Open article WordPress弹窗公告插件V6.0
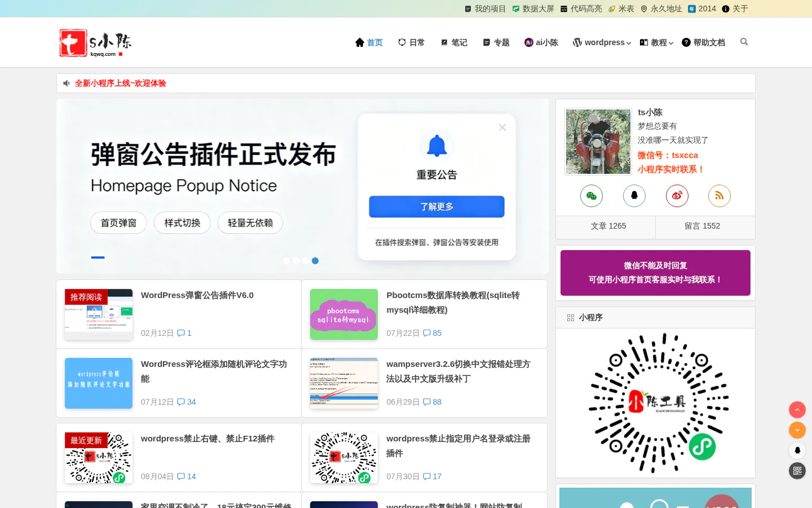This screenshot has width=812, height=508. click(x=197, y=295)
